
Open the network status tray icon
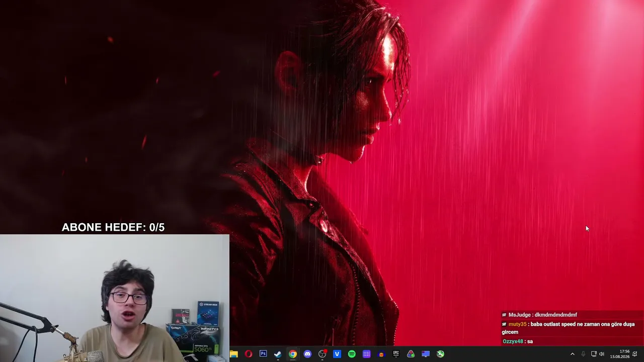tap(594, 354)
